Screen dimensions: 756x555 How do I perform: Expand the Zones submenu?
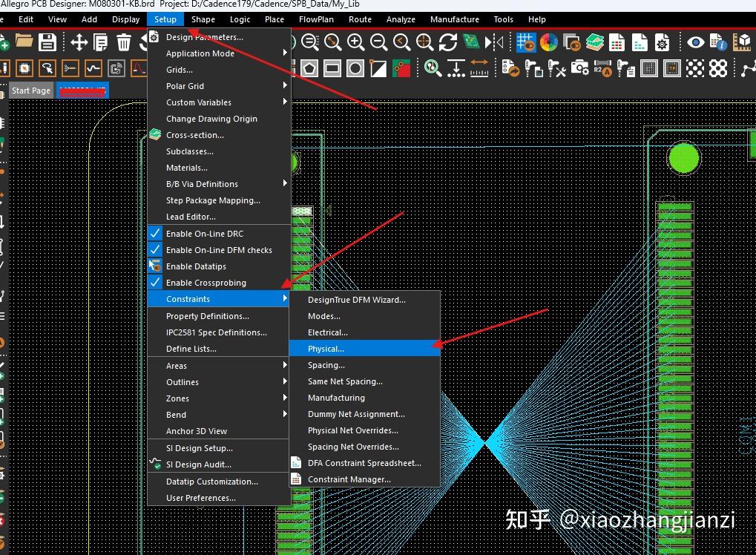[x=220, y=398]
